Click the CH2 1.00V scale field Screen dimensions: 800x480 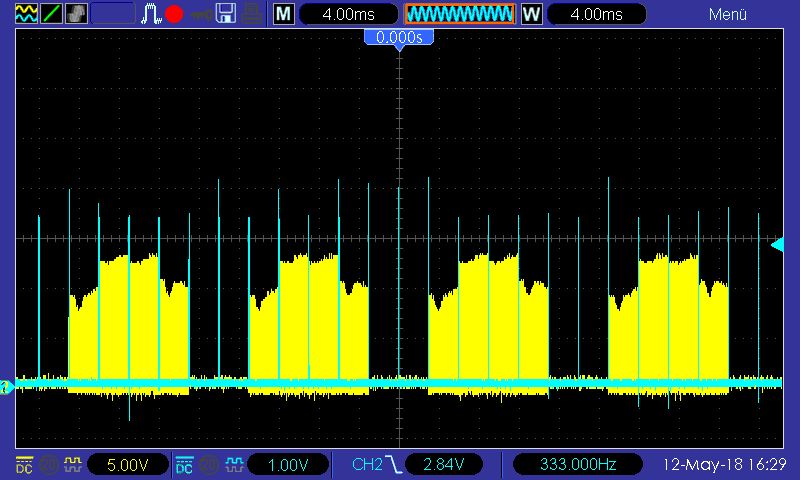click(286, 464)
